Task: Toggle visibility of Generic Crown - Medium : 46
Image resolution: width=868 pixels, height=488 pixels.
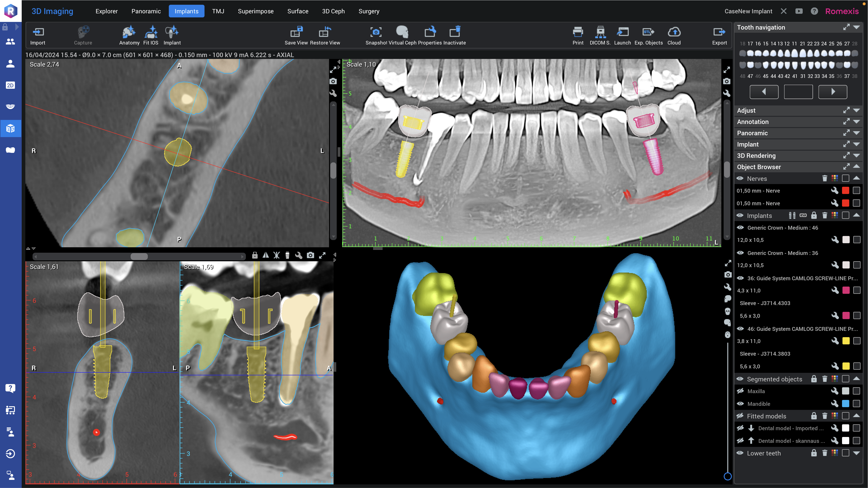Action: [740, 228]
